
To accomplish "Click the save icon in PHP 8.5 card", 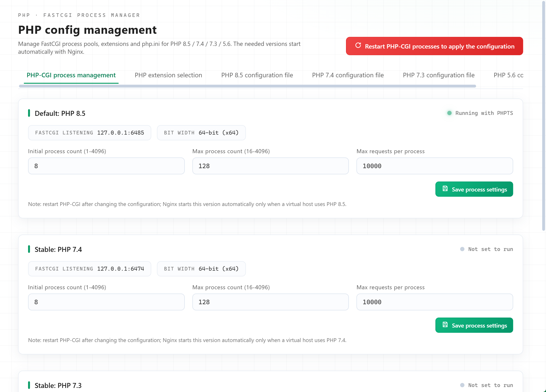I will click(x=445, y=189).
